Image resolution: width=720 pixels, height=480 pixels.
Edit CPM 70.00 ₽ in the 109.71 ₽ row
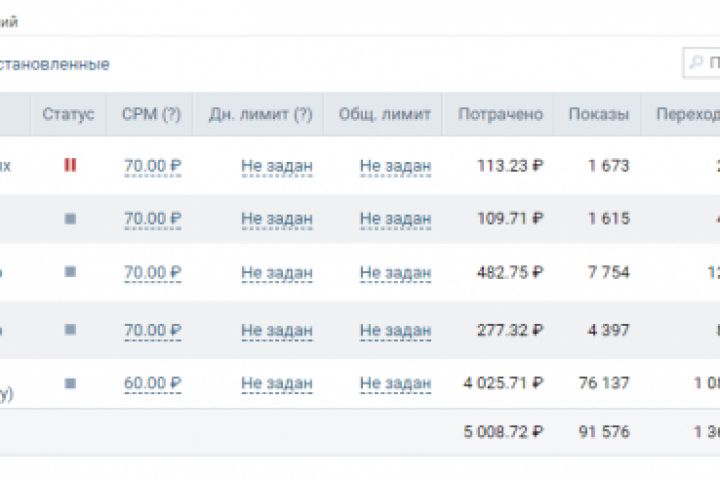point(152,219)
